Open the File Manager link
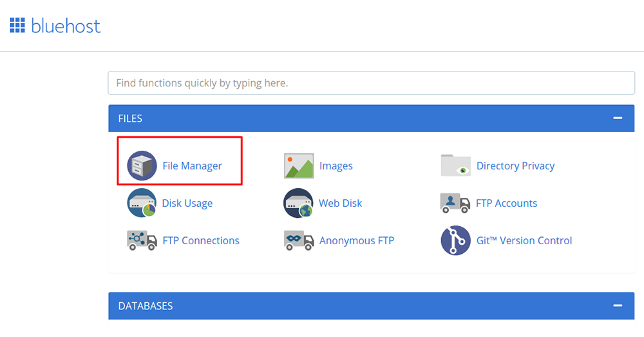 (192, 166)
